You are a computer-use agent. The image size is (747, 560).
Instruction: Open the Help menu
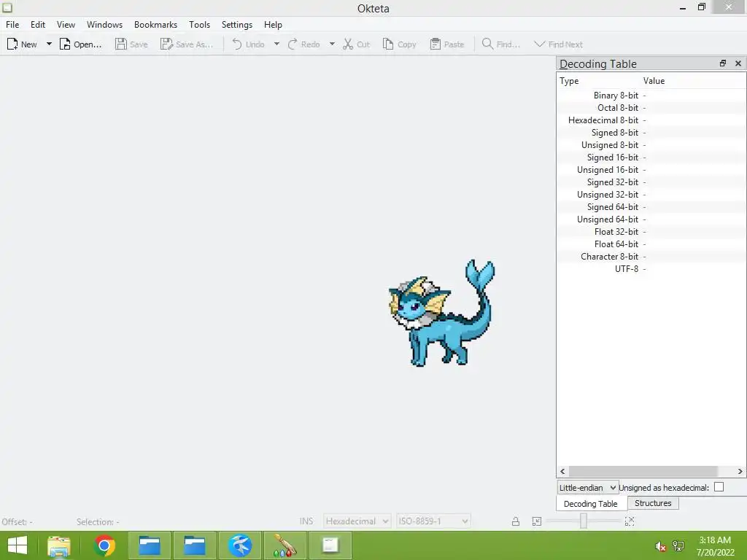tap(273, 24)
